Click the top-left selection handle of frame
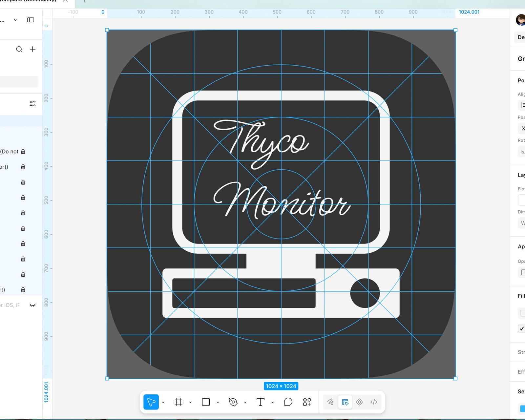Viewport: 525px width, 420px height. [x=107, y=30]
